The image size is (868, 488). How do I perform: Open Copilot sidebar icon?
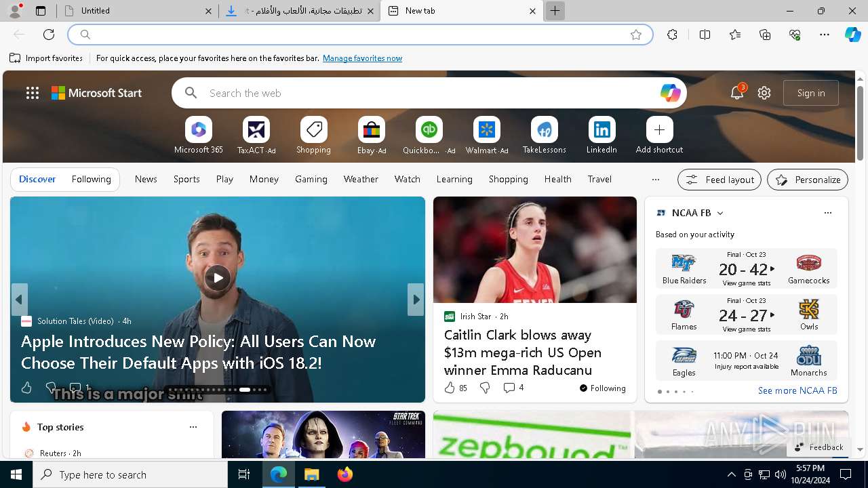pos(852,35)
